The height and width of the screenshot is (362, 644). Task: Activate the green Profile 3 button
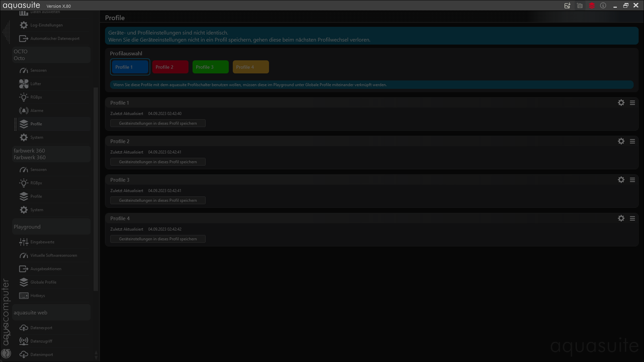coord(210,67)
